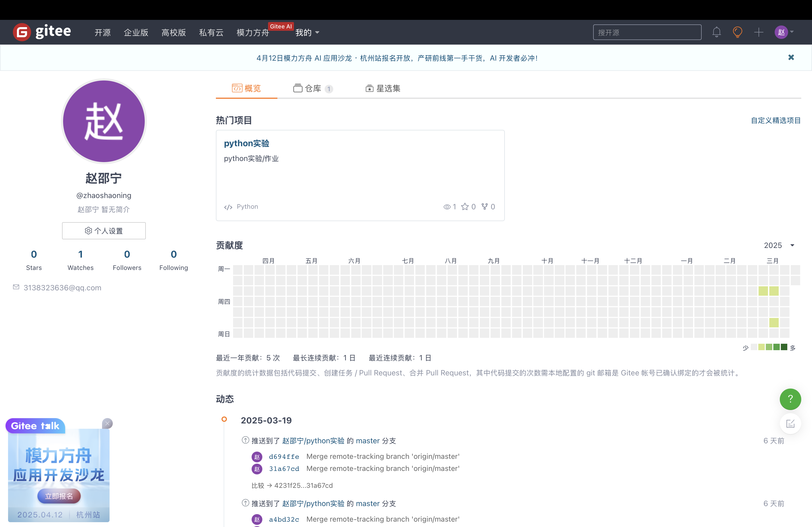Dismiss the Gitee talk floating ad
Image resolution: width=812 pixels, height=527 pixels.
[x=107, y=423]
